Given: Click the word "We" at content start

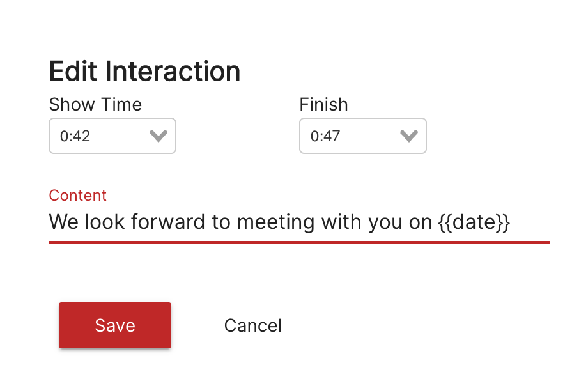Looking at the screenshot, I should point(61,222).
